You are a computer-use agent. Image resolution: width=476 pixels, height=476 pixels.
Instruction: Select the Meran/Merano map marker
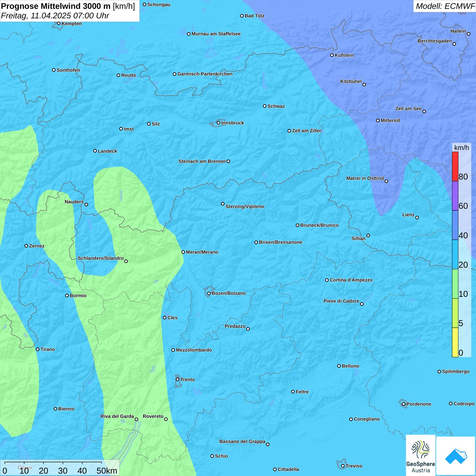(x=183, y=252)
